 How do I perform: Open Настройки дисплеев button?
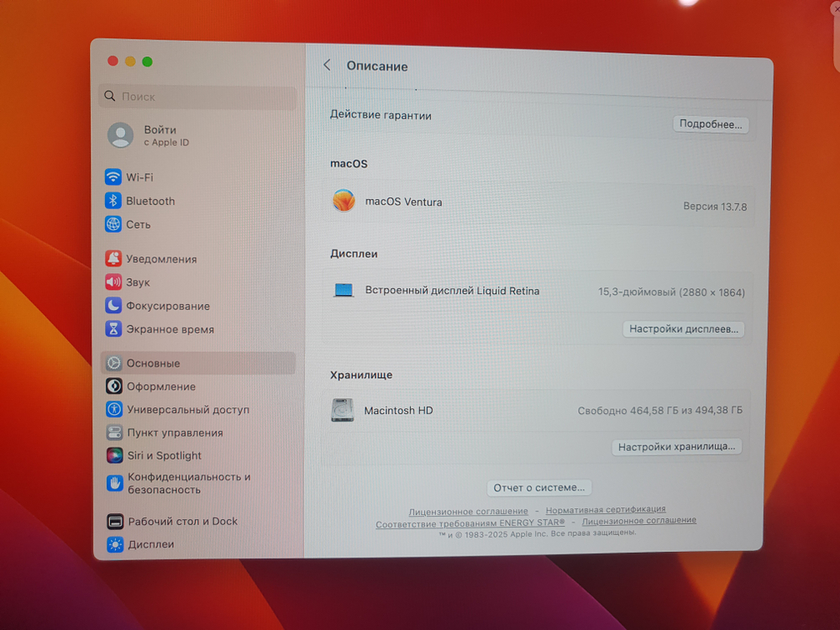tap(684, 329)
